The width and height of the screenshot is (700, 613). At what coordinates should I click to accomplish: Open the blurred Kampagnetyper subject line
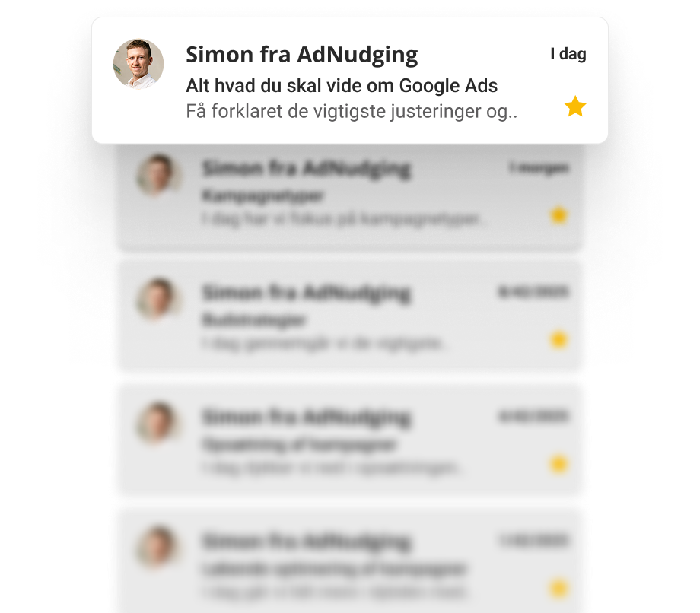(263, 195)
